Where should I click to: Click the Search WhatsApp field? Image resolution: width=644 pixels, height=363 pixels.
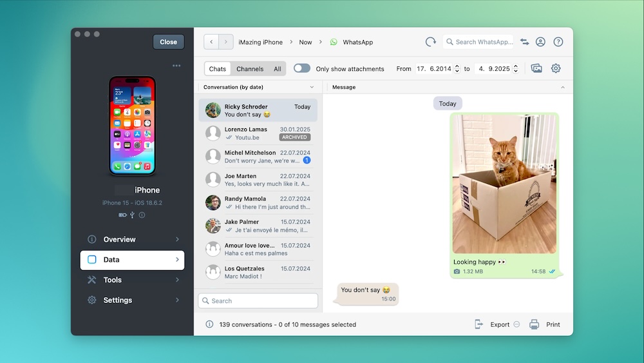(478, 42)
